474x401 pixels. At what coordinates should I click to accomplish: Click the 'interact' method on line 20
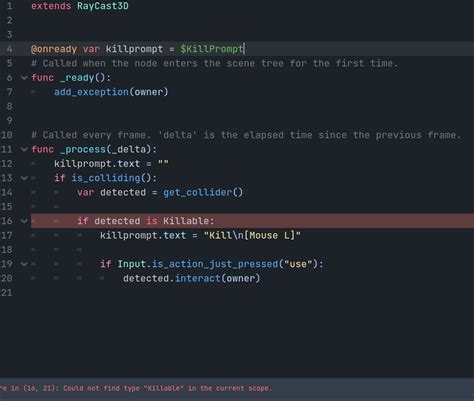click(x=198, y=279)
